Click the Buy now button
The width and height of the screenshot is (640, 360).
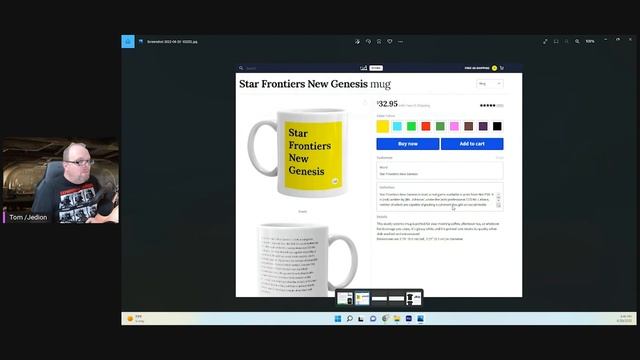[408, 144]
